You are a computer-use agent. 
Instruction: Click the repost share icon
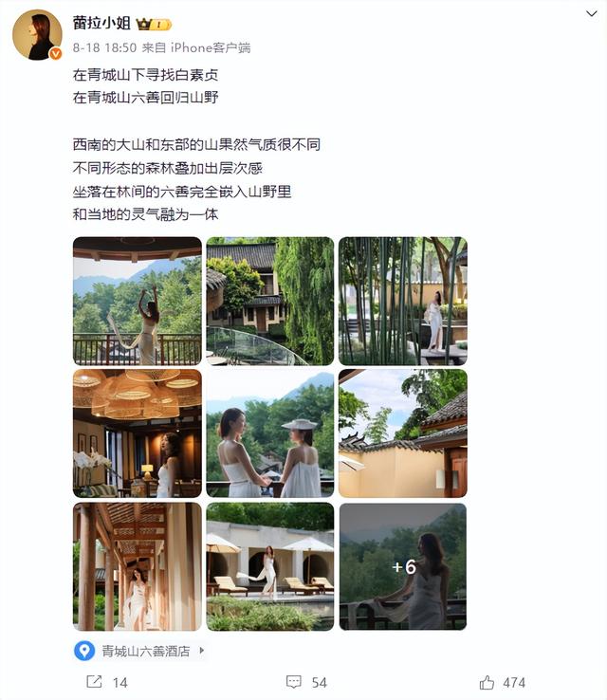tap(94, 681)
